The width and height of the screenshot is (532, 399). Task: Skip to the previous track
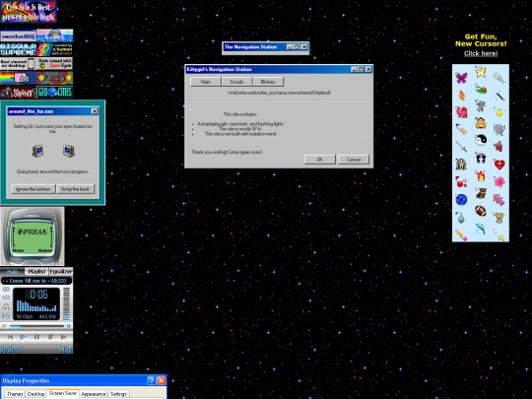pyautogui.click(x=10, y=337)
